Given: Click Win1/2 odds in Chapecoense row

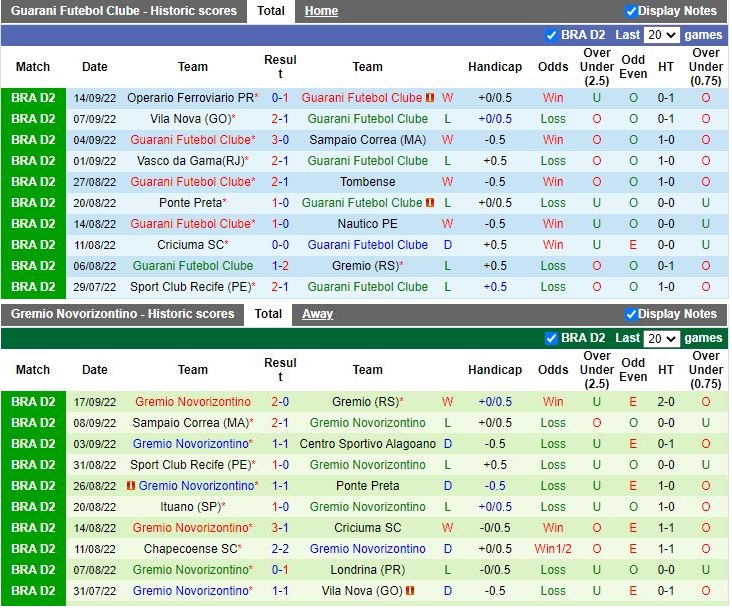Looking at the screenshot, I should point(553,549).
